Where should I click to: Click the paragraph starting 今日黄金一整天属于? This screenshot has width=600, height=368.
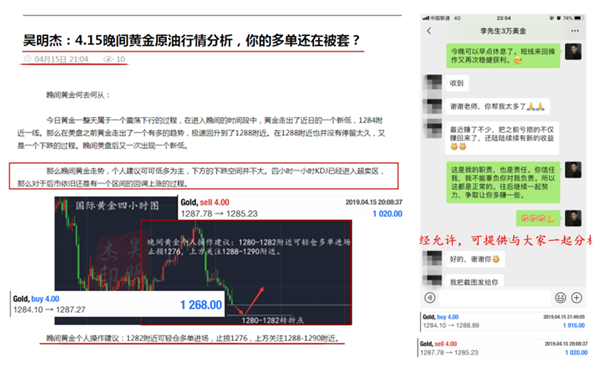(x=201, y=133)
